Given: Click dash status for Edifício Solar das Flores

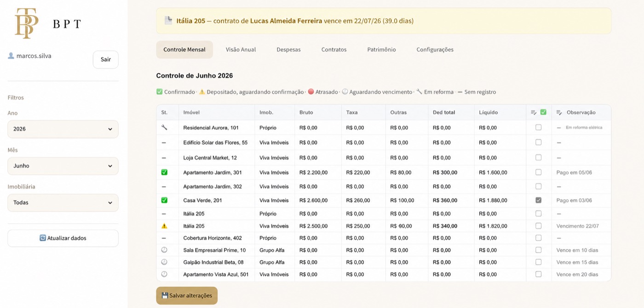Looking at the screenshot, I should [164, 143].
